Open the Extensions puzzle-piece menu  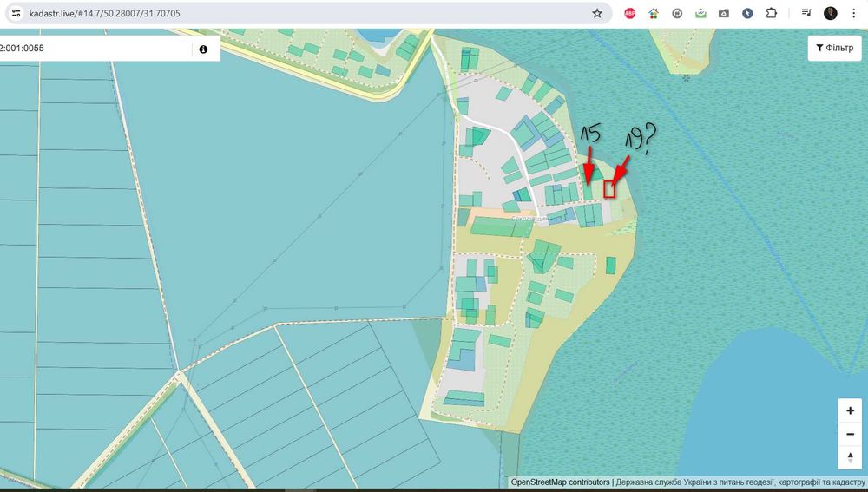771,13
